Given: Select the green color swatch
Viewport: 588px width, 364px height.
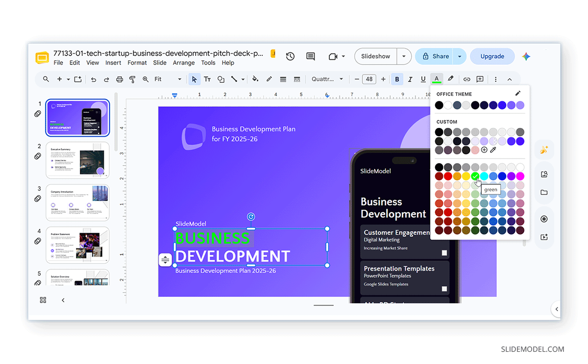Looking at the screenshot, I should click(475, 176).
